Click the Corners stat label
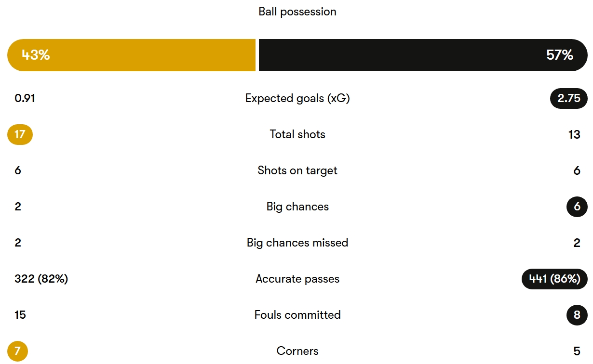The width and height of the screenshot is (593, 364). tap(297, 351)
